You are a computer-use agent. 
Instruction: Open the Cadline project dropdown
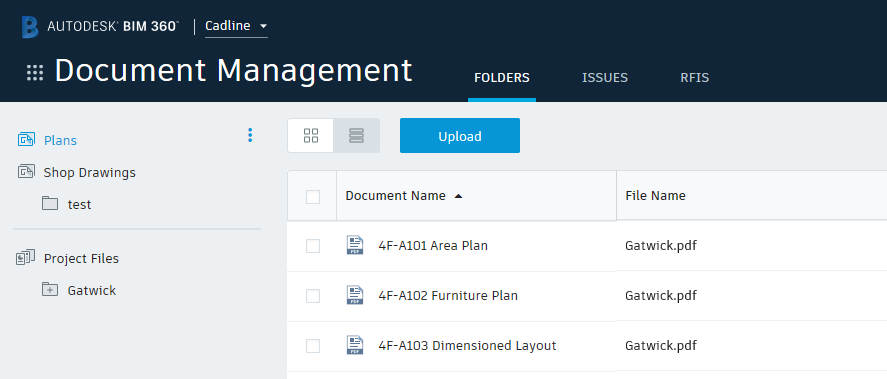(236, 27)
